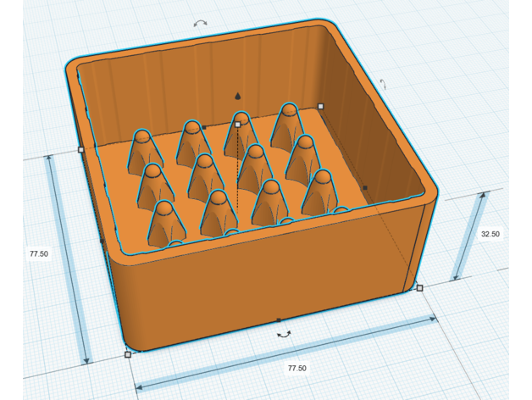Viewport: 532px width, 400px height.
Task: Select the white height handle at top center
Action: pos(238,125)
